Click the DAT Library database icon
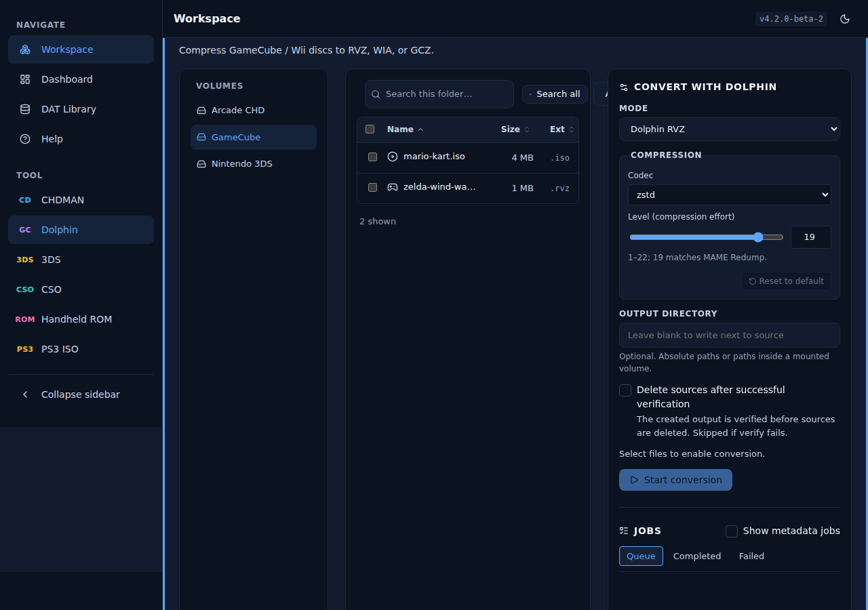Viewport: 868px width, 610px height. coord(25,109)
